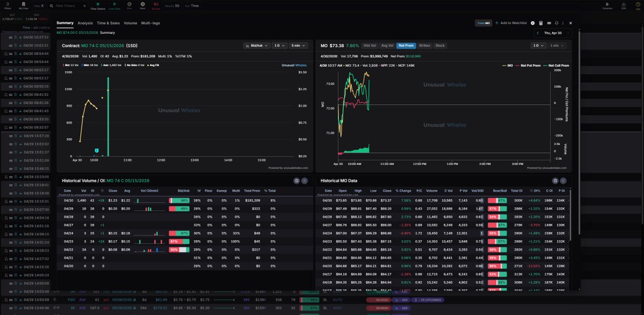
Task: Click contract title MO 74 C 05/15/2026 link
Action: (x=103, y=46)
